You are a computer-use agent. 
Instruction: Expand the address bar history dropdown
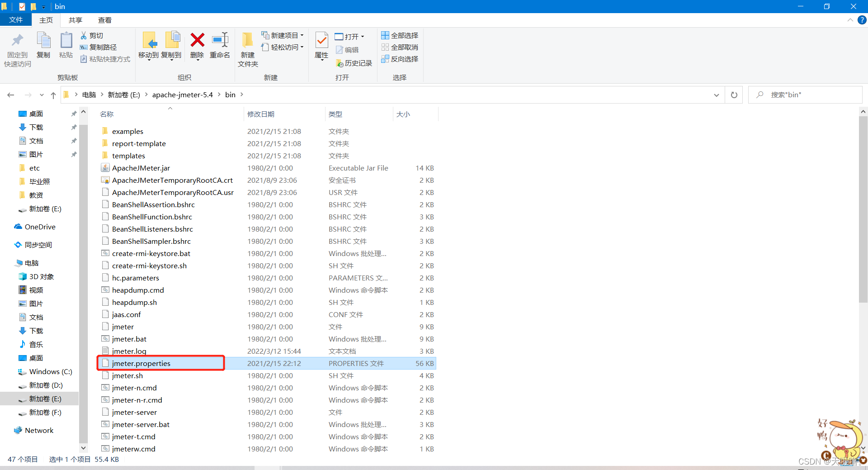pos(716,95)
